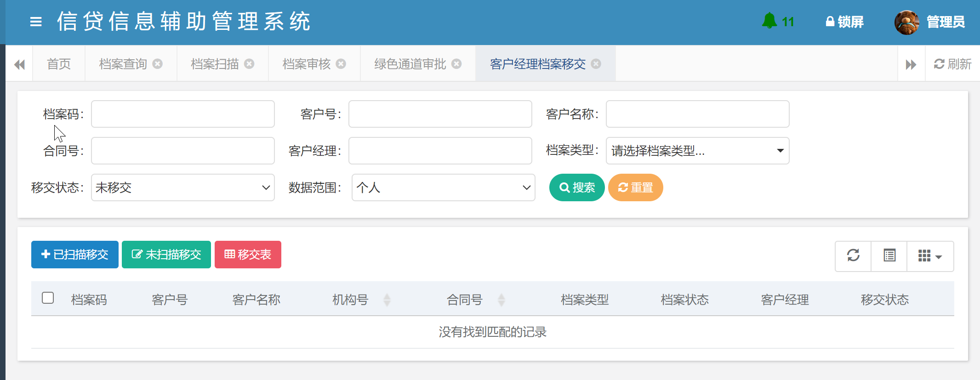Click the 信贷信息辅助管理系统 title

tap(184, 22)
